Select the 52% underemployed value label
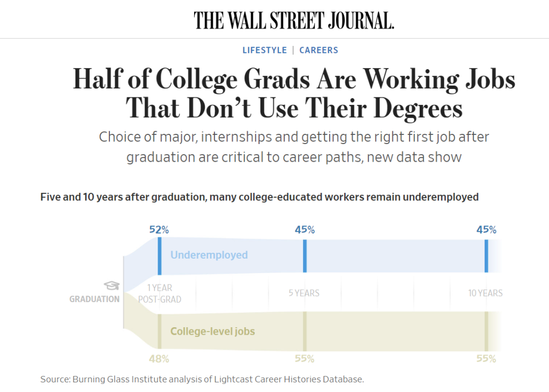The height and width of the screenshot is (392, 549). point(159,230)
